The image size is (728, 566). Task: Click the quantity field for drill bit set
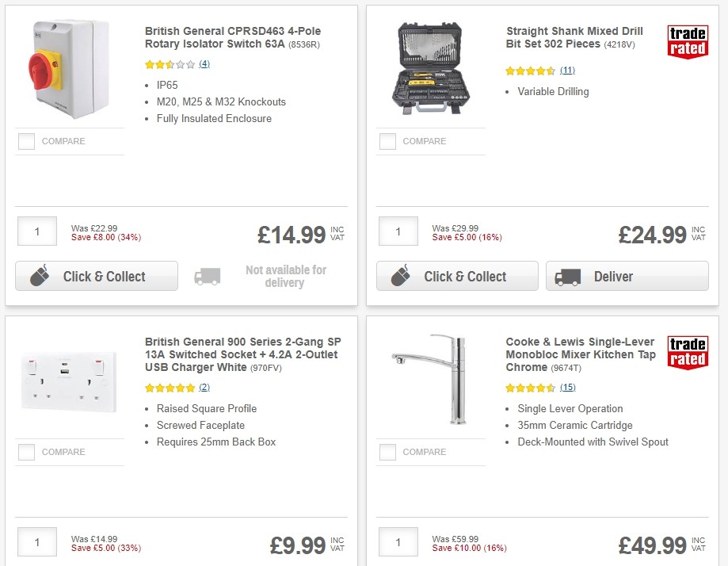point(397,231)
